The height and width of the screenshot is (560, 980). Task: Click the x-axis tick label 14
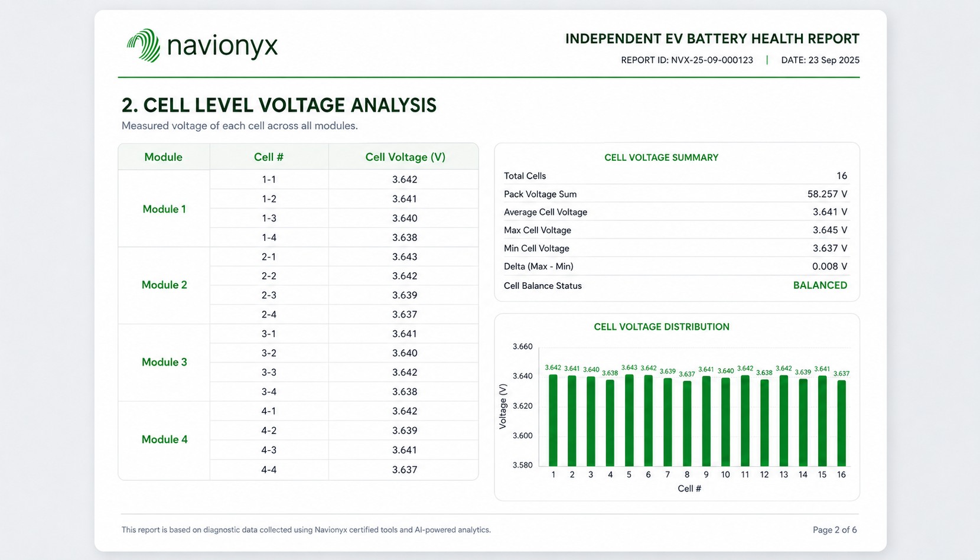point(803,475)
